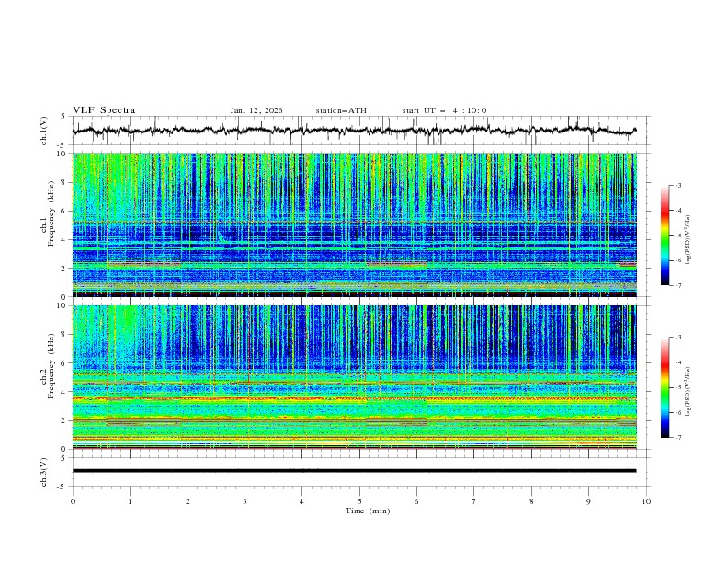728x563 pixels.
Task: Click the "10" kHz tick on ch.2 frequency axis
Action: (63, 305)
